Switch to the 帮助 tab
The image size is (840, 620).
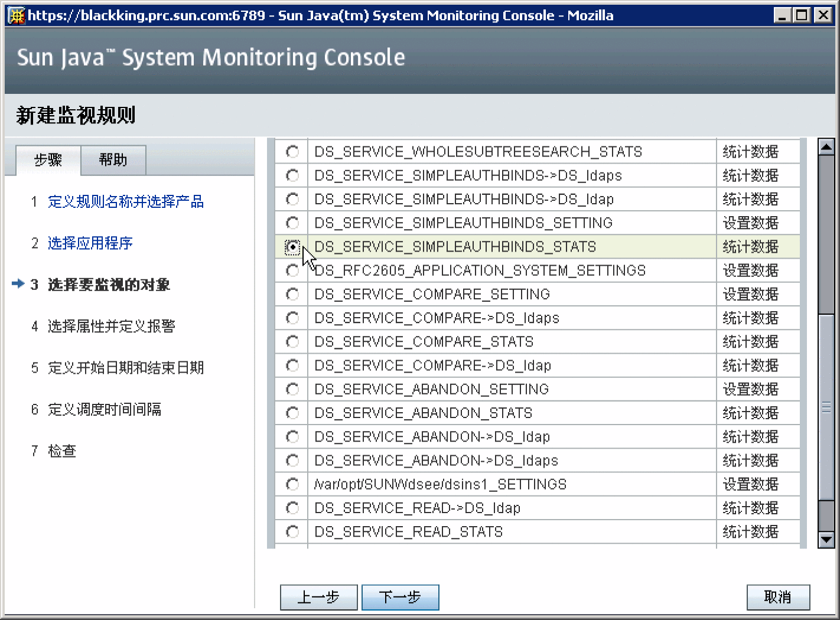click(x=113, y=160)
